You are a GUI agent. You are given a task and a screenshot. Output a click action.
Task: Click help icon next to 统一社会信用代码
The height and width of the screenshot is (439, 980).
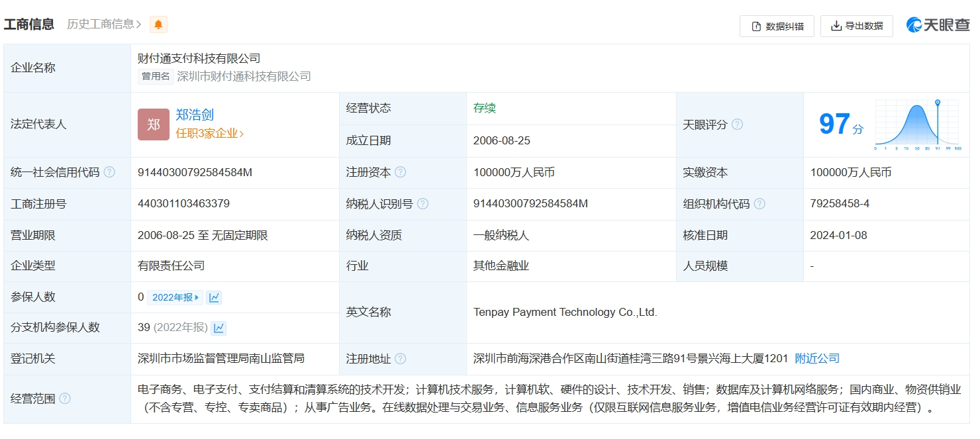click(109, 172)
